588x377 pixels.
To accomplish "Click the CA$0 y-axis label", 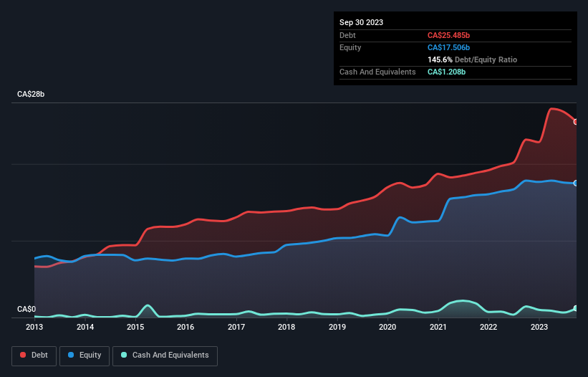I will click(x=26, y=309).
